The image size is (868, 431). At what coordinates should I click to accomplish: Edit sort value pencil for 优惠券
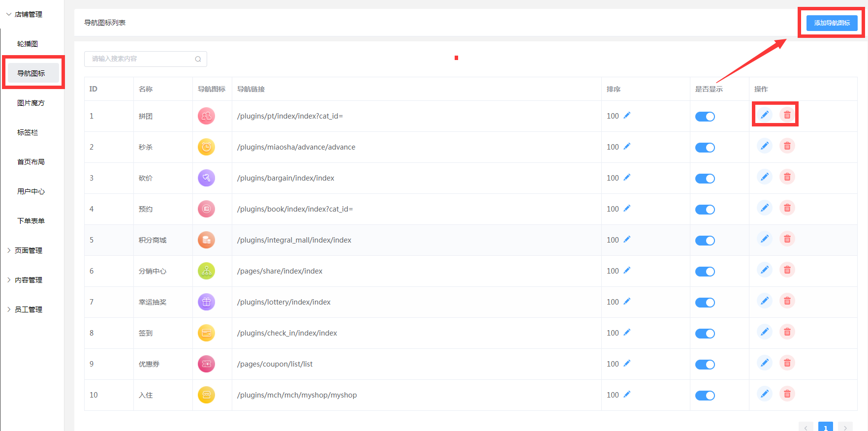click(627, 363)
